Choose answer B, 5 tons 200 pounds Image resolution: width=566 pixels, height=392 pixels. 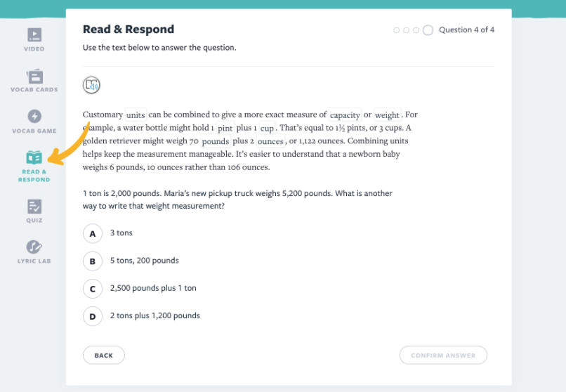[93, 261]
